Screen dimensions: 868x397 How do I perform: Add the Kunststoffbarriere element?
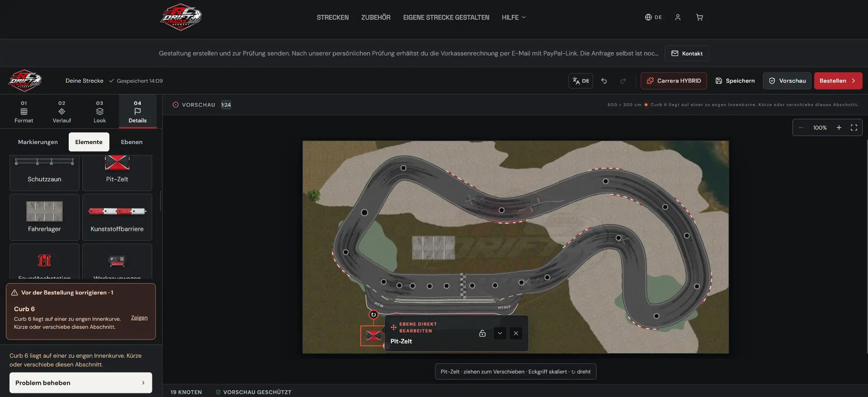point(117,217)
